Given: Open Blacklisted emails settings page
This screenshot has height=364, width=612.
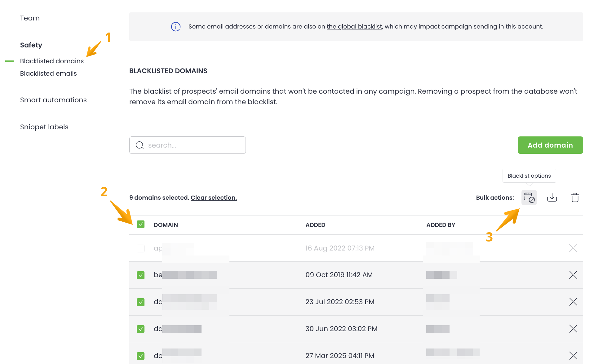Looking at the screenshot, I should tap(48, 73).
